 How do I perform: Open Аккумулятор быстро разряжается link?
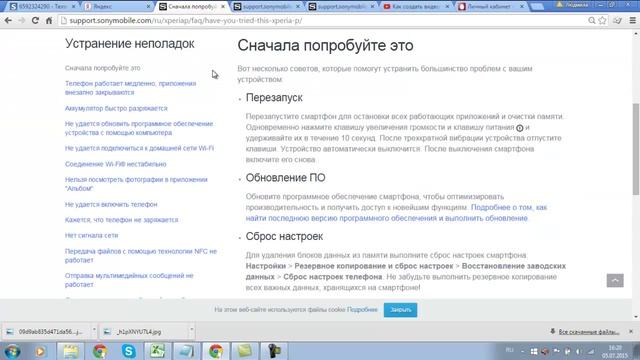(116, 108)
